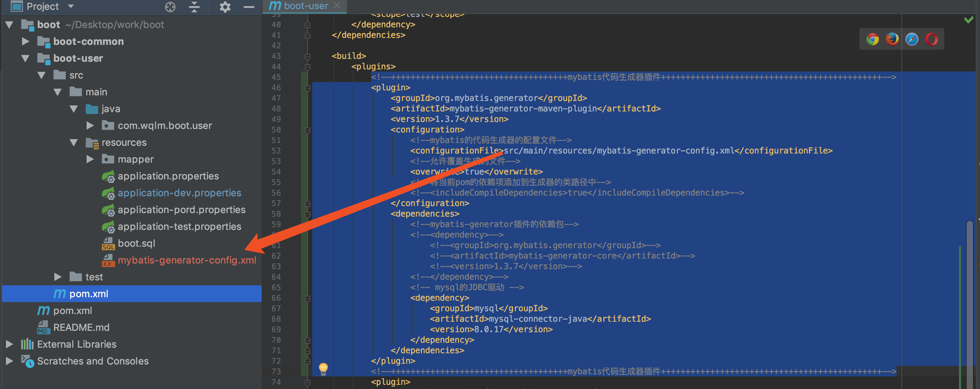Close the boot-user editor tab

[x=337, y=6]
